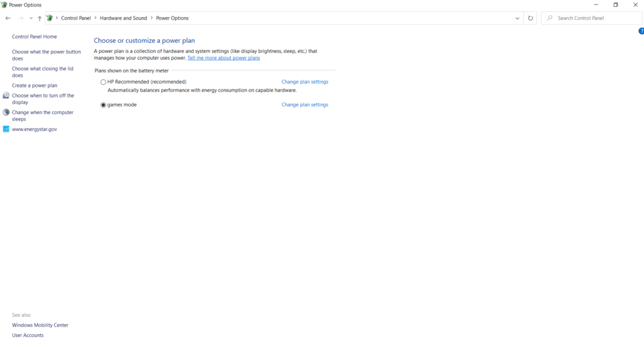Click Control Panel in breadcrumb
The height and width of the screenshot is (341, 644).
pyautogui.click(x=76, y=18)
